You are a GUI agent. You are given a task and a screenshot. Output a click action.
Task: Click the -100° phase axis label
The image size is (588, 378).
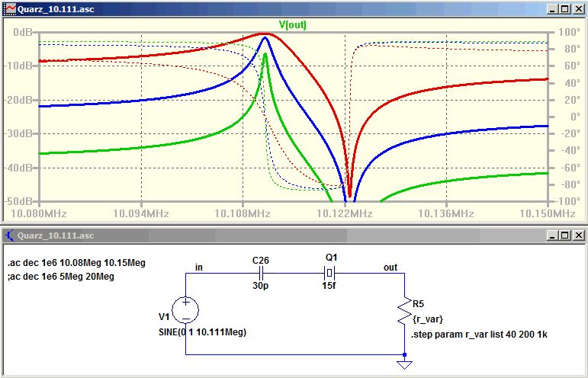[566, 201]
